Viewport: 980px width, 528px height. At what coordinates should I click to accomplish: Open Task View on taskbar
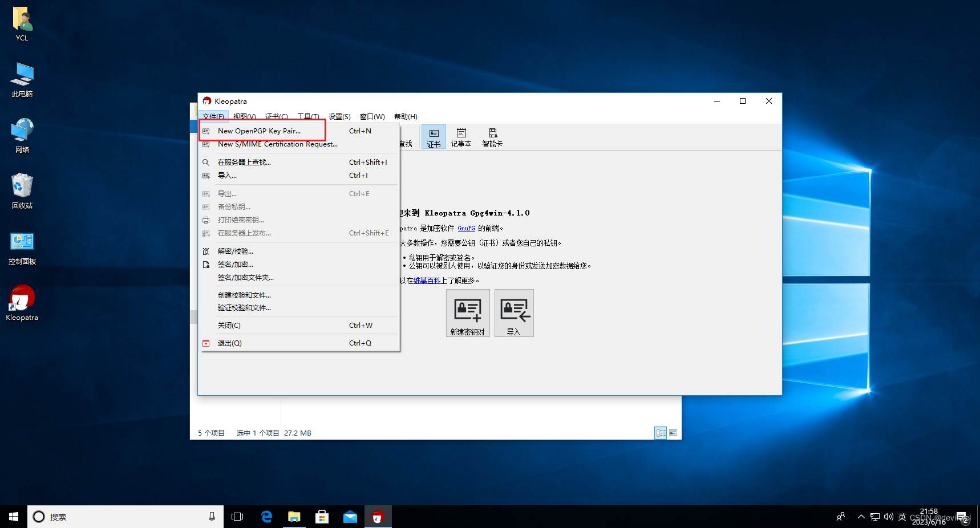[x=237, y=517]
